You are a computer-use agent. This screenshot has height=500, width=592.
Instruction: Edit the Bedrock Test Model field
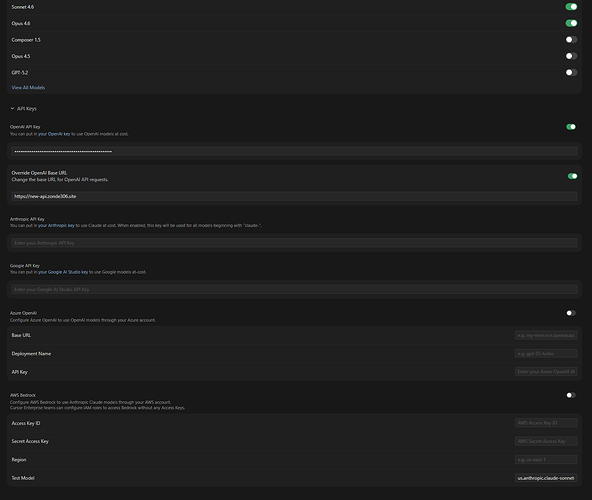point(546,478)
